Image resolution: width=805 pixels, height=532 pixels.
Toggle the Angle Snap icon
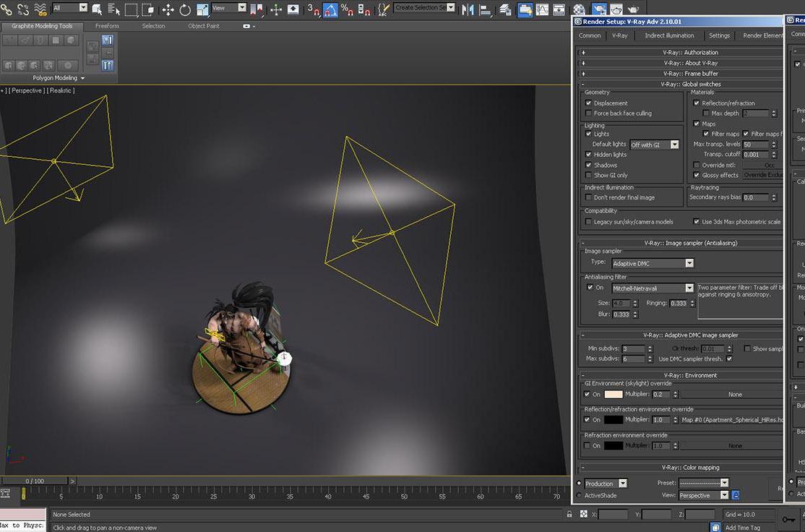330,9
